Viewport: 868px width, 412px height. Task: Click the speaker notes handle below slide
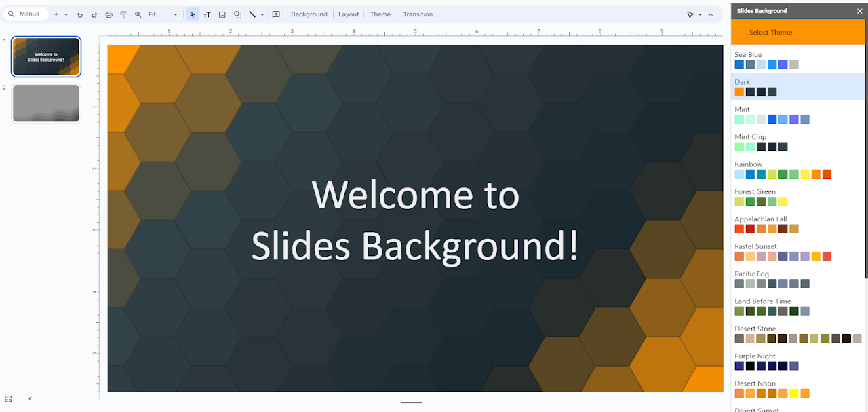pyautogui.click(x=412, y=402)
